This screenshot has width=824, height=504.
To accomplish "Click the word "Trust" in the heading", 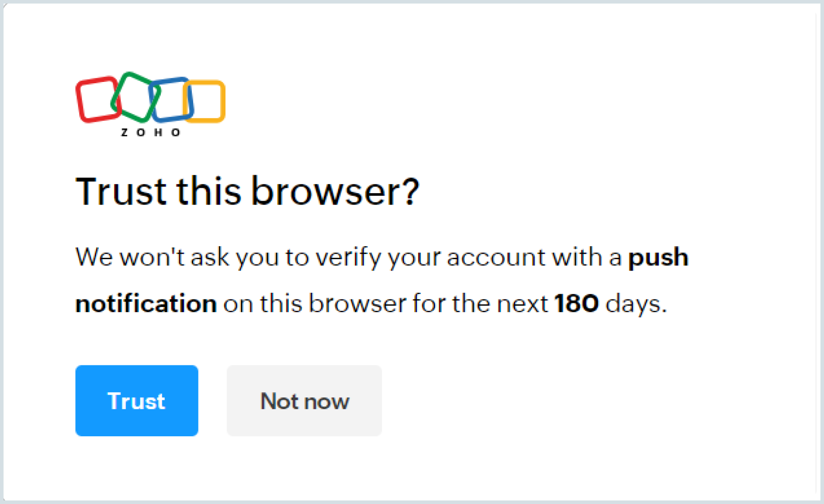I will [121, 191].
